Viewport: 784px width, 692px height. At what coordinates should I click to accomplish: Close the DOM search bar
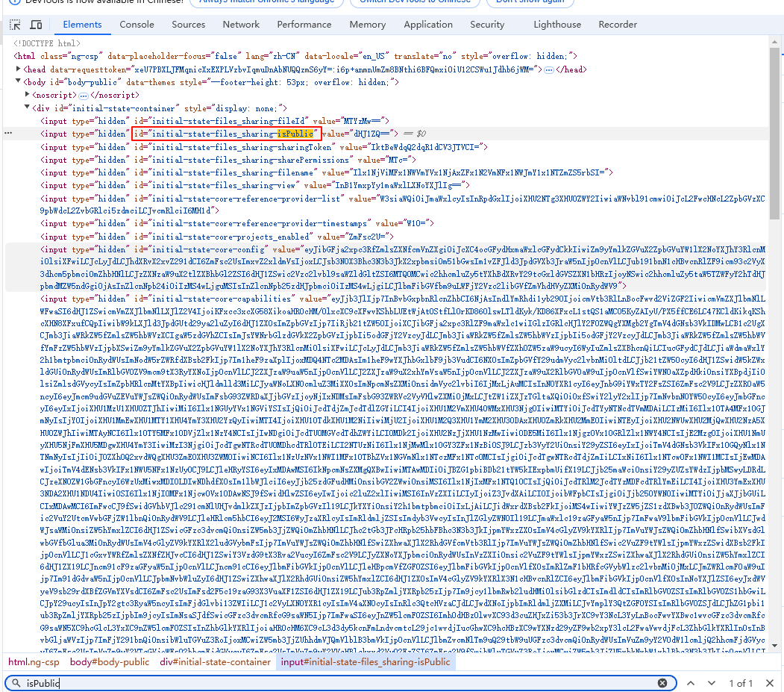[x=770, y=683]
